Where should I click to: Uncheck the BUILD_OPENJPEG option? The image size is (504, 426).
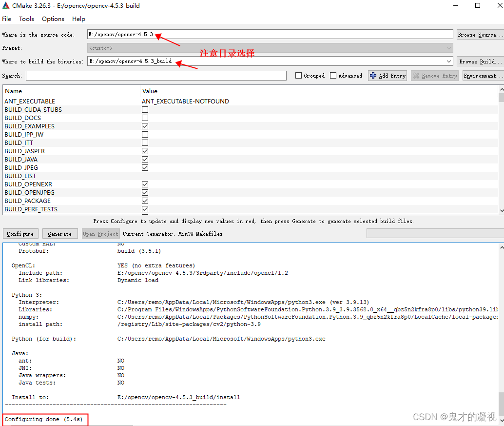click(x=145, y=192)
